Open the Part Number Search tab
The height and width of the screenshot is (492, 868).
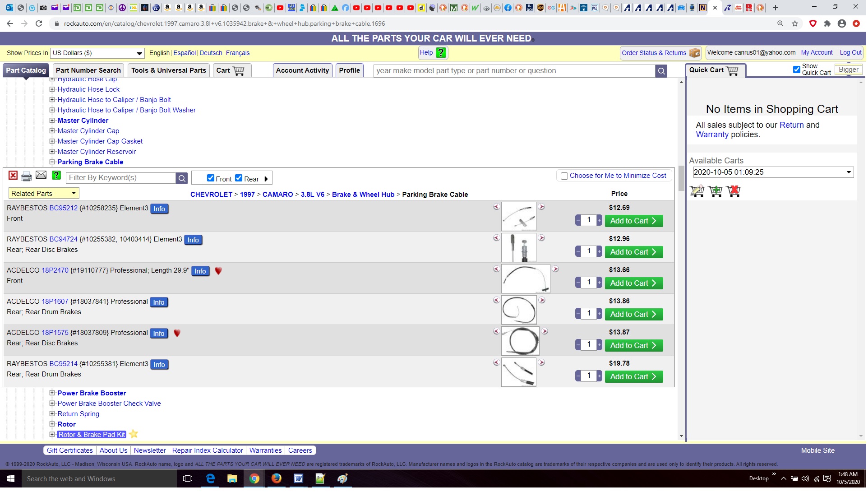click(x=88, y=71)
